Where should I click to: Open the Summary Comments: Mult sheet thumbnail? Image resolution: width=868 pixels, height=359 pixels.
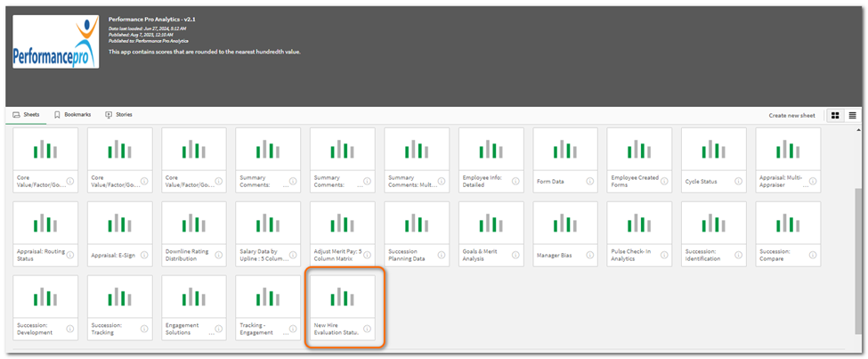[417, 150]
